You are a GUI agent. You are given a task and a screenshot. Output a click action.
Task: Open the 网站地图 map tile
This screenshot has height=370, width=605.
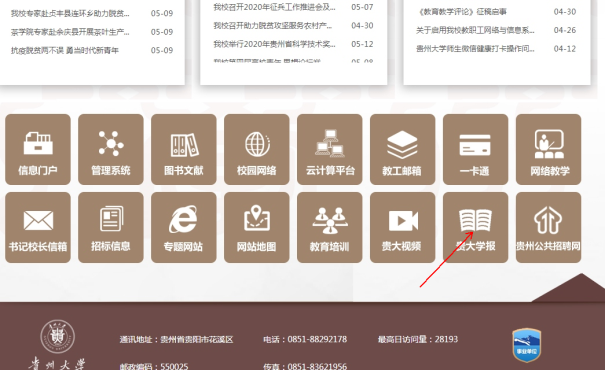(257, 228)
